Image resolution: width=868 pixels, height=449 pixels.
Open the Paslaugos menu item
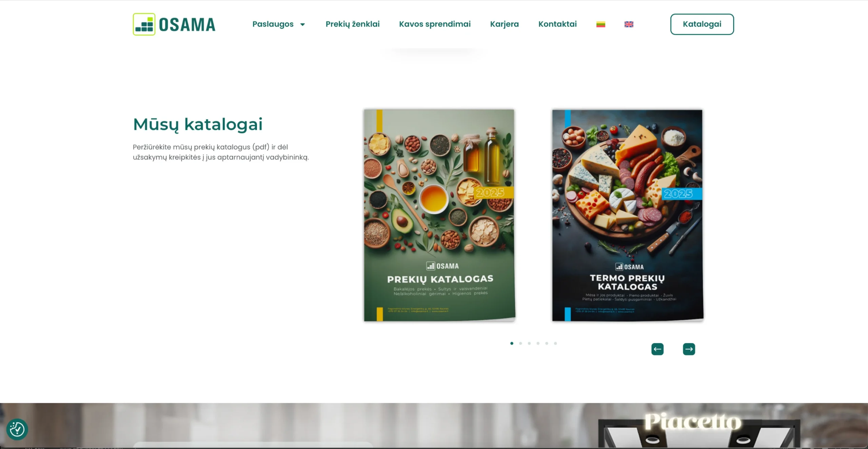(273, 24)
